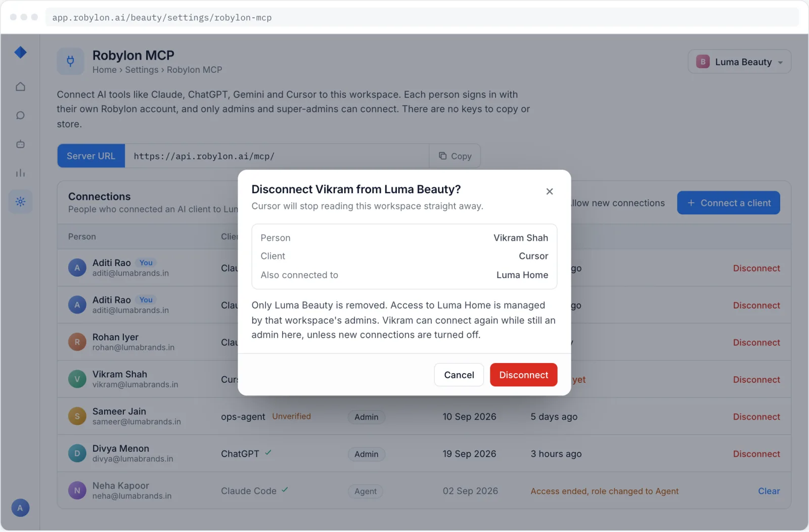The image size is (809, 532).
Task: Select the settings gear icon in sidebar
Action: 20,202
